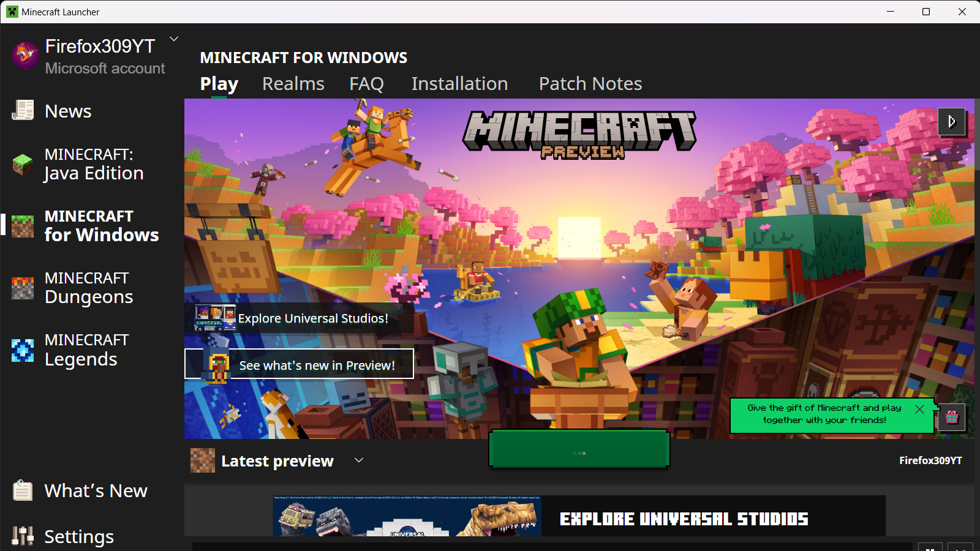Open the Explore Universal Studios news thumbnail
980x551 pixels.
(407, 516)
